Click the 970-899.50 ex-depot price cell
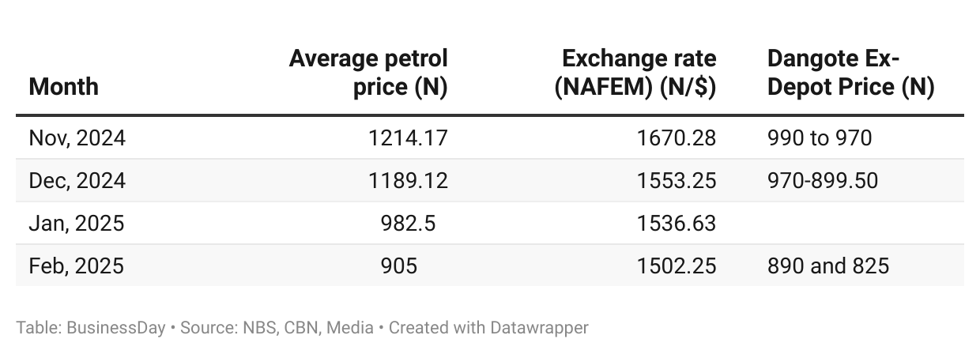This screenshot has width=980, height=354. coord(823,181)
